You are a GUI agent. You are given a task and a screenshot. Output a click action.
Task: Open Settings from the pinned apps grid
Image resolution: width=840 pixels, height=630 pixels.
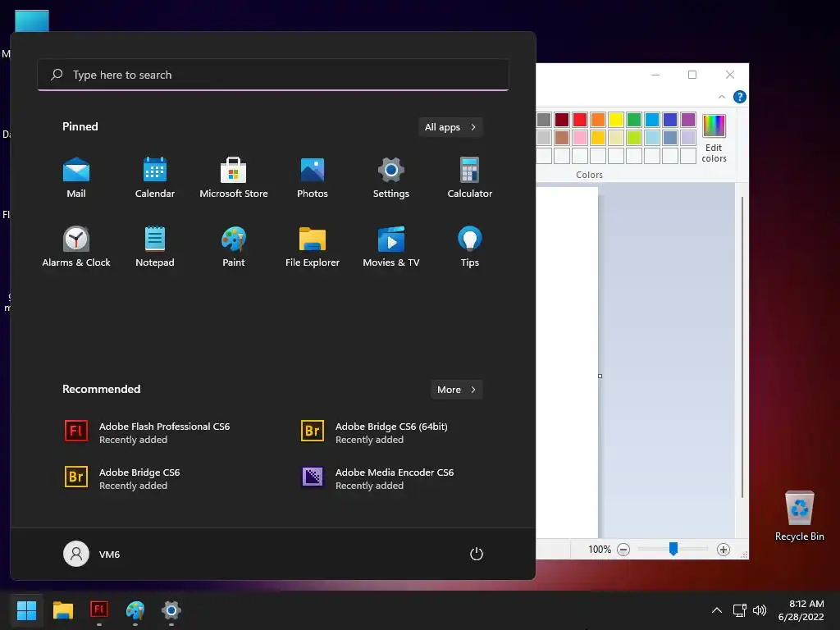point(391,178)
